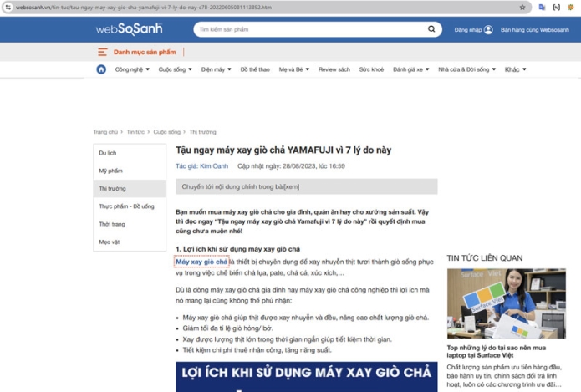This screenshot has height=392, width=581.
Task: Open the Đồ thể thao menu item
Action: point(255,69)
